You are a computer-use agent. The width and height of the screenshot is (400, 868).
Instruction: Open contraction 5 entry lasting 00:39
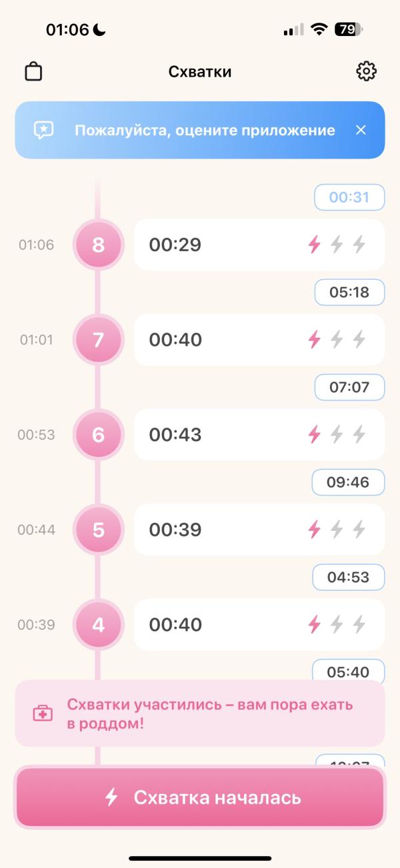[213, 530]
